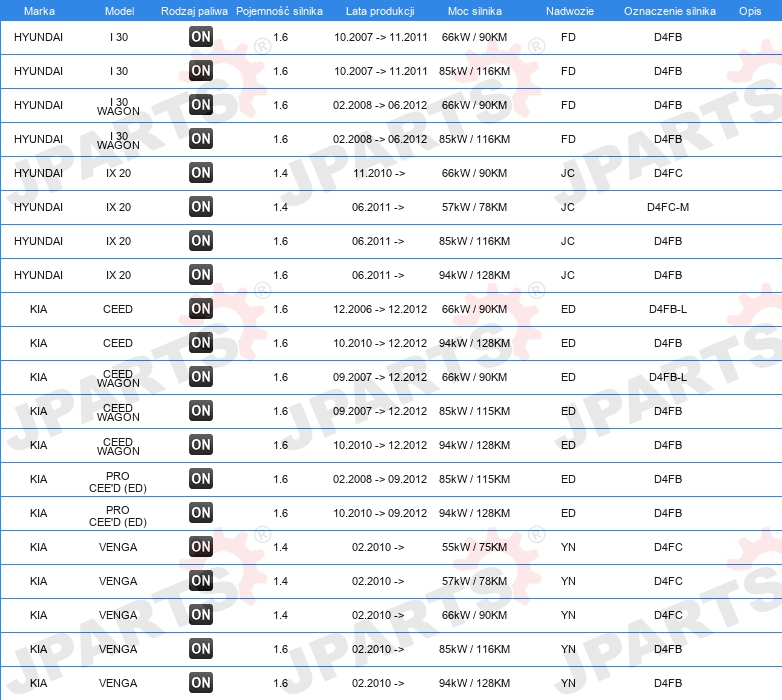Click ON icon in Venga 85kW/116KM row
The image size is (782, 700).
point(201,649)
